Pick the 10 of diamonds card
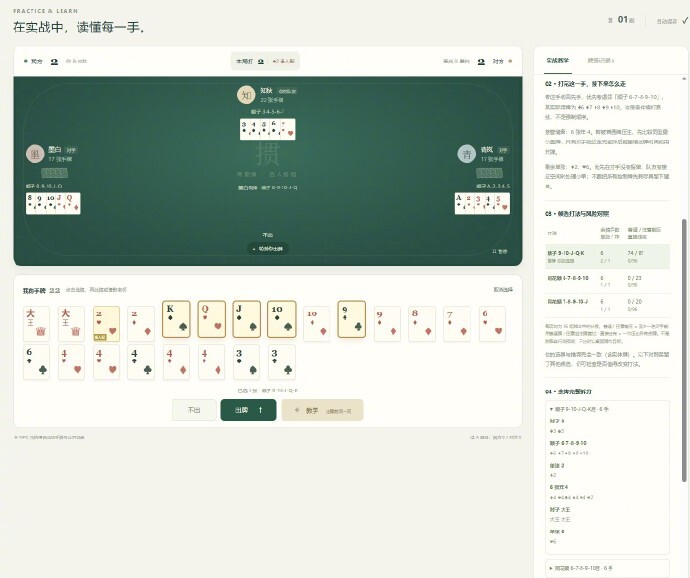 [316, 324]
